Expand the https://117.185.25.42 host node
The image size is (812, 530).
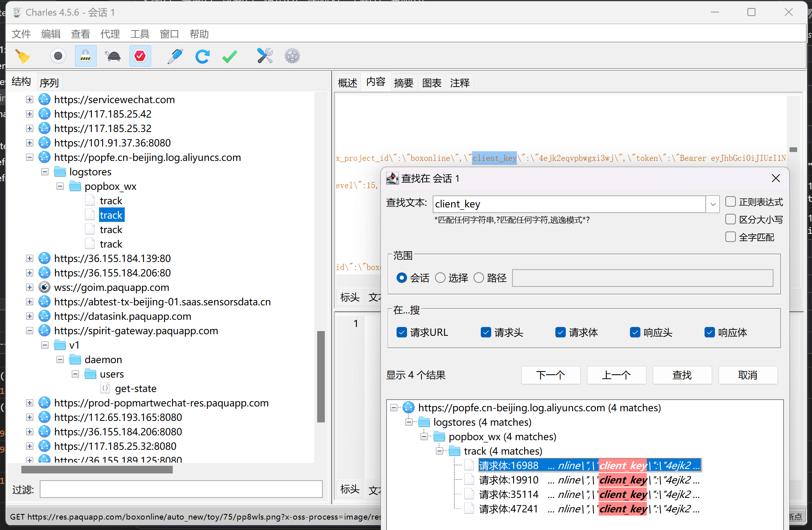30,114
